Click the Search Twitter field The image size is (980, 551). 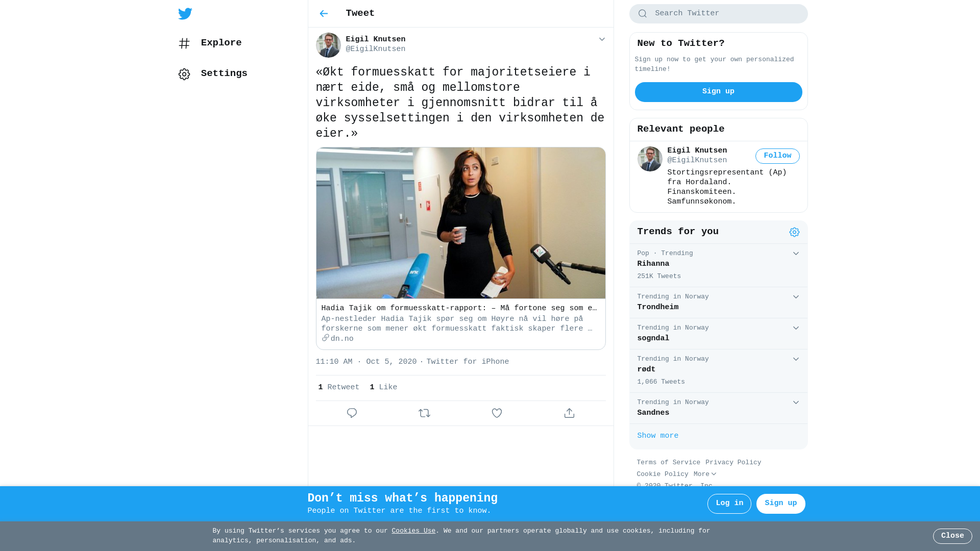pos(718,14)
